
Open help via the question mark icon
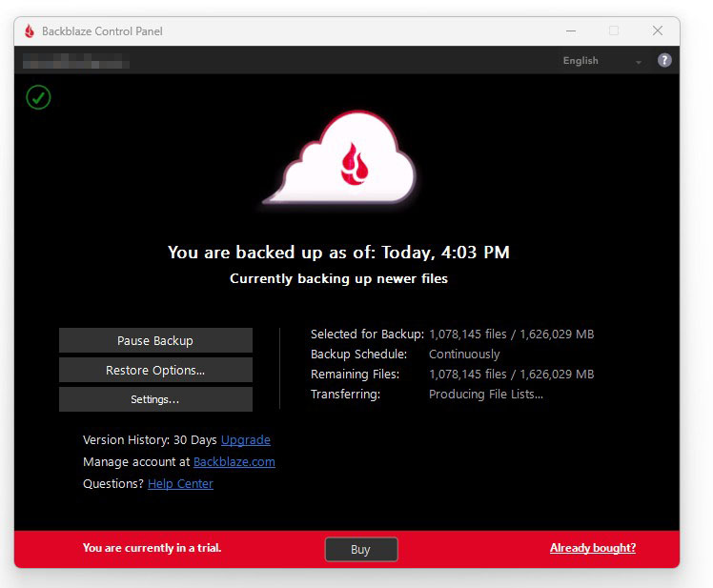point(664,60)
